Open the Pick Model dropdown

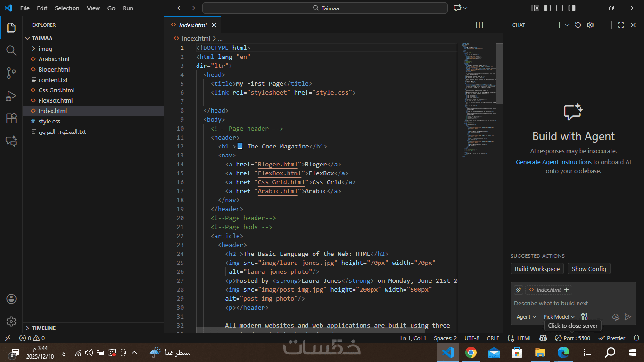pyautogui.click(x=559, y=317)
